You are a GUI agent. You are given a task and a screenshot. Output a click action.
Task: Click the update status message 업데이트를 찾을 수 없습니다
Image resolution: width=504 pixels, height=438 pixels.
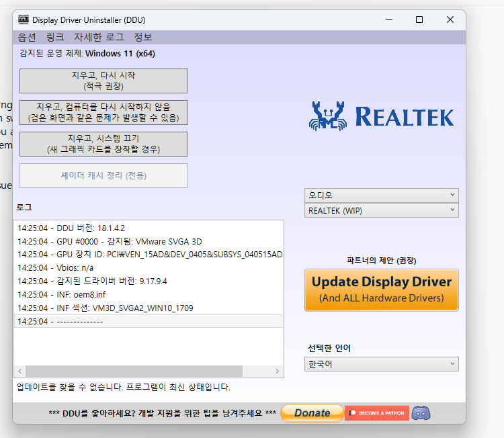(124, 387)
